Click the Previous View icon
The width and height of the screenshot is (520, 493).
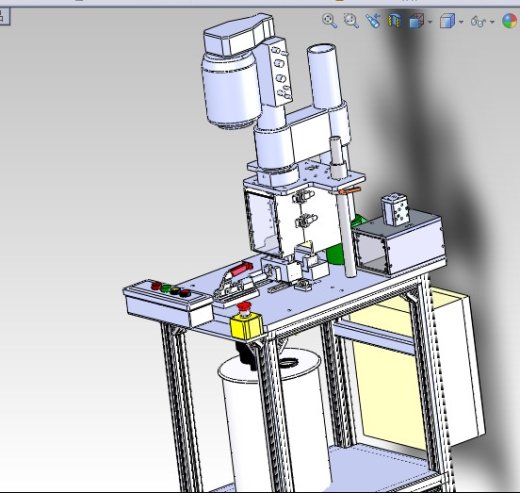pyautogui.click(x=373, y=21)
